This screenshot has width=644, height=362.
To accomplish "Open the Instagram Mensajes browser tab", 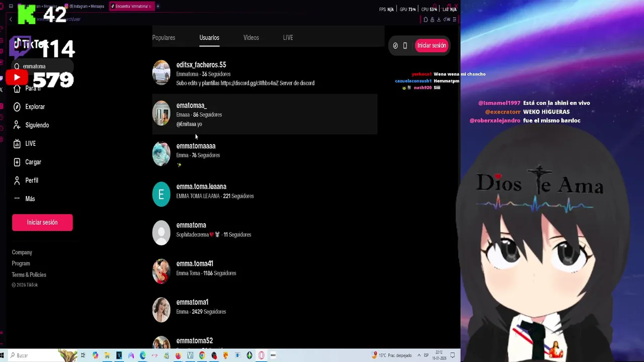I will (x=85, y=6).
